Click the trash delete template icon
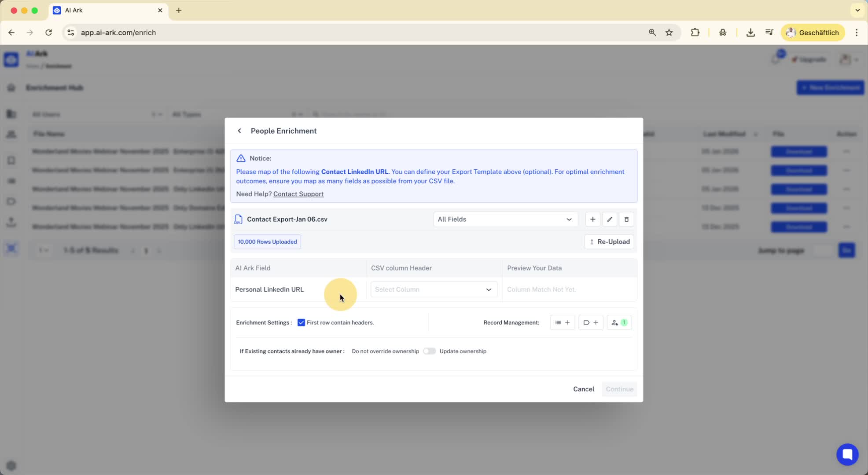Image resolution: width=868 pixels, height=475 pixels. [626, 219]
